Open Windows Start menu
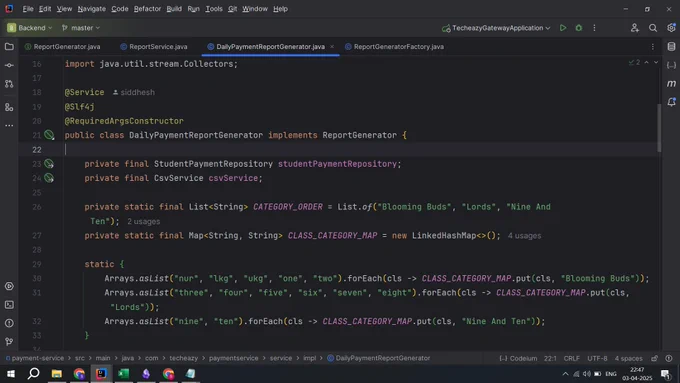Viewport: 680px width, 383px height. pos(11,373)
